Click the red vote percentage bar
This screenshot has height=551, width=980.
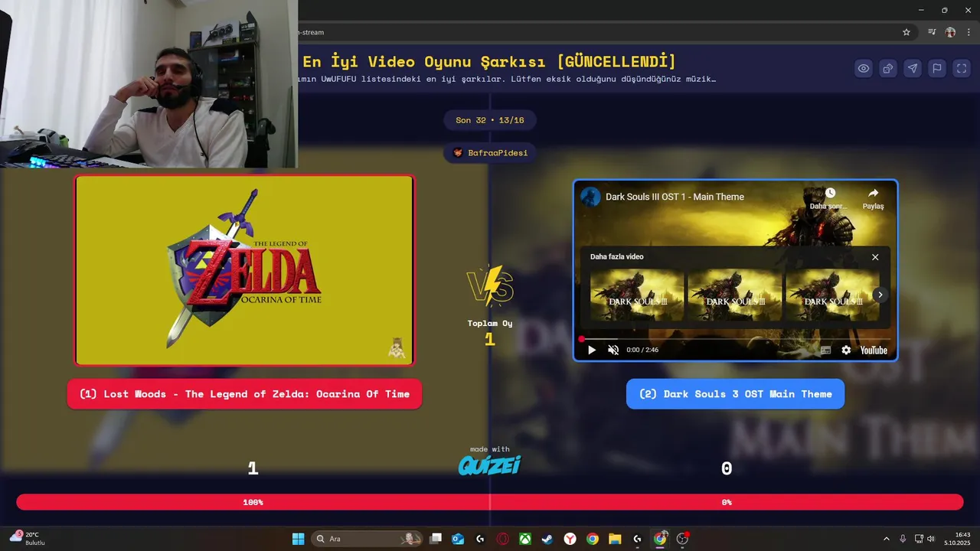click(490, 502)
